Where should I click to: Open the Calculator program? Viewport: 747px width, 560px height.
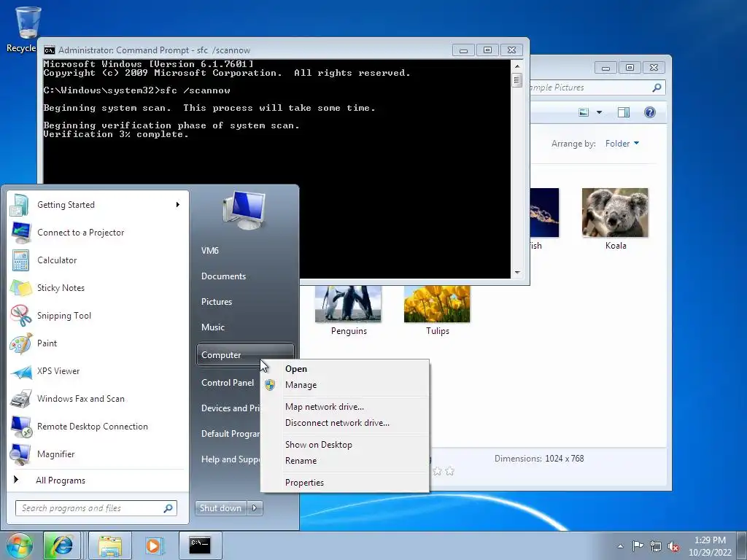tap(98, 260)
